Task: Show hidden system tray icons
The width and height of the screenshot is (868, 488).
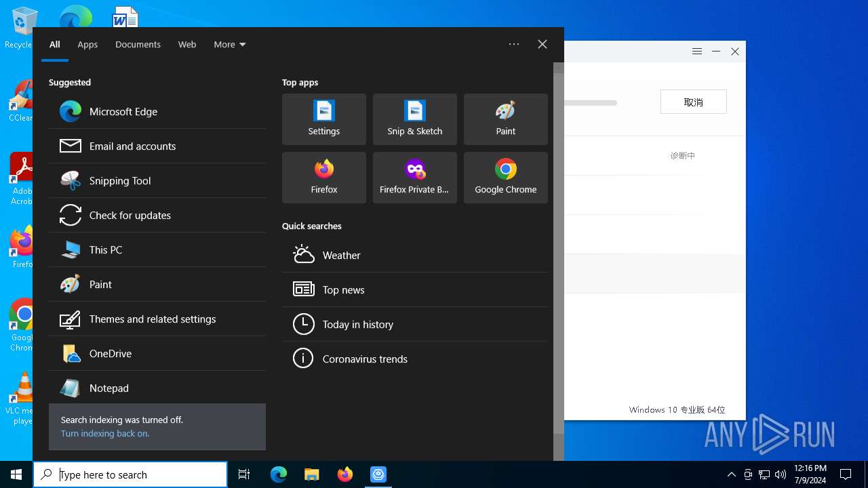Action: (x=732, y=474)
